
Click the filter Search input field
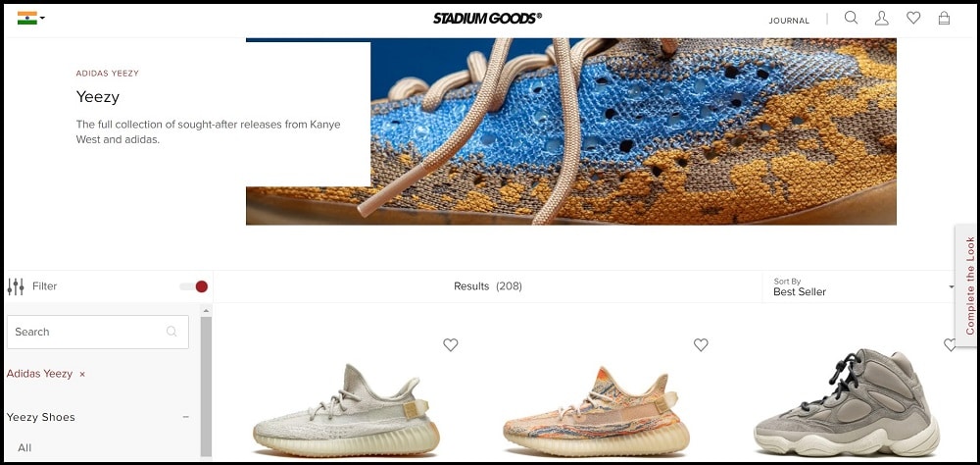click(x=97, y=332)
